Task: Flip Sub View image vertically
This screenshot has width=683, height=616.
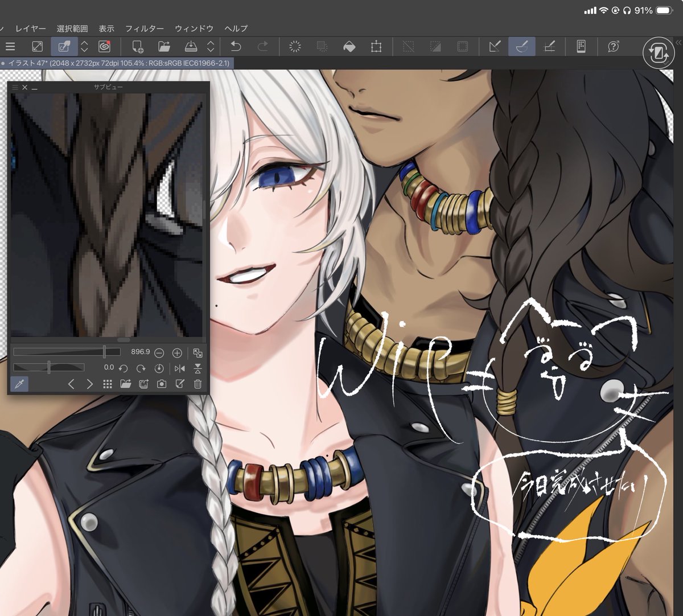Action: pyautogui.click(x=198, y=368)
